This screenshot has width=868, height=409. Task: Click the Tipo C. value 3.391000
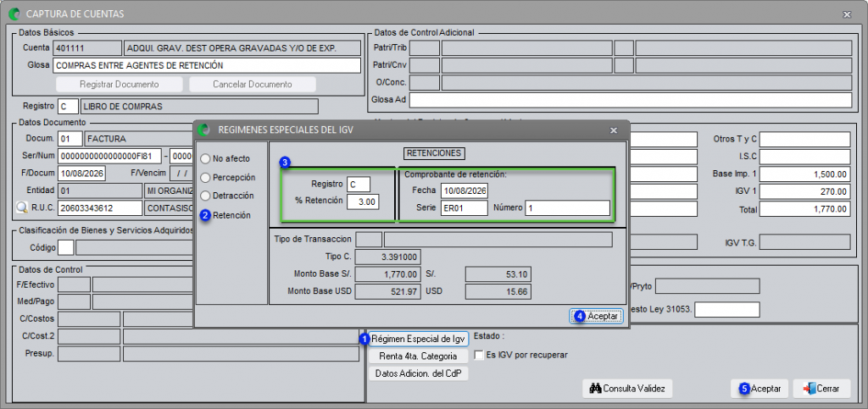click(x=388, y=257)
